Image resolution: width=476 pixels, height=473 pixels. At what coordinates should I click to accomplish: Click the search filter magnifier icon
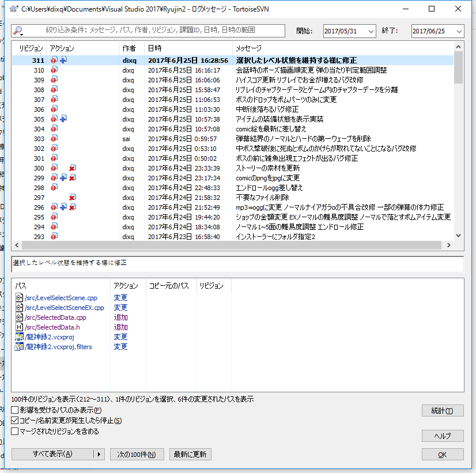[x=18, y=31]
